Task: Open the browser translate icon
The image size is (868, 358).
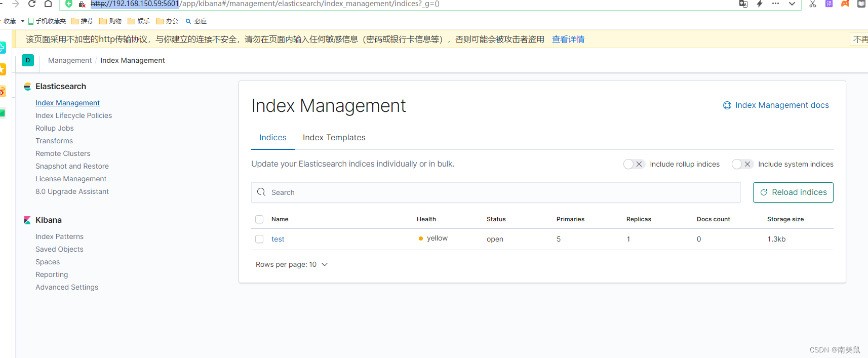Action: click(x=743, y=4)
